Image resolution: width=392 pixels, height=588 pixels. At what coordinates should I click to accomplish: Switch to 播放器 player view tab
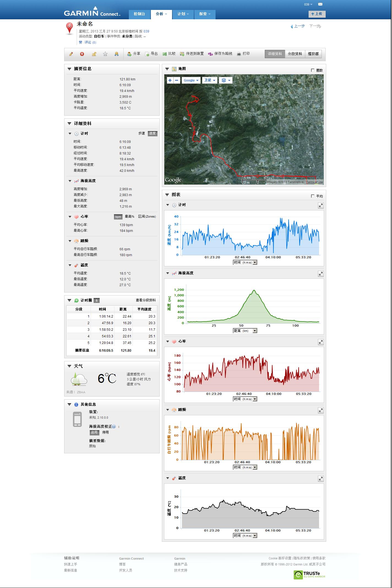[313, 54]
